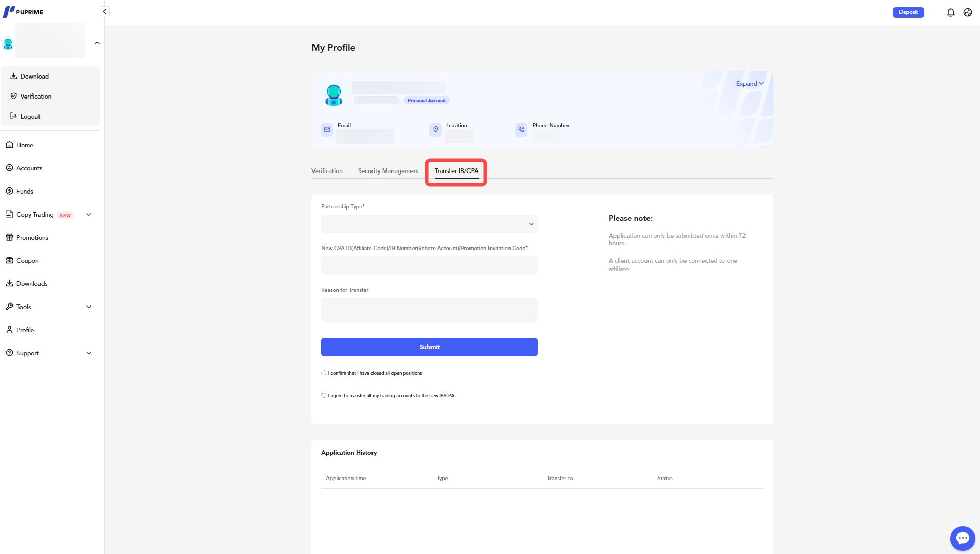
Task: Expand the Tools menu section
Action: pyautogui.click(x=89, y=307)
